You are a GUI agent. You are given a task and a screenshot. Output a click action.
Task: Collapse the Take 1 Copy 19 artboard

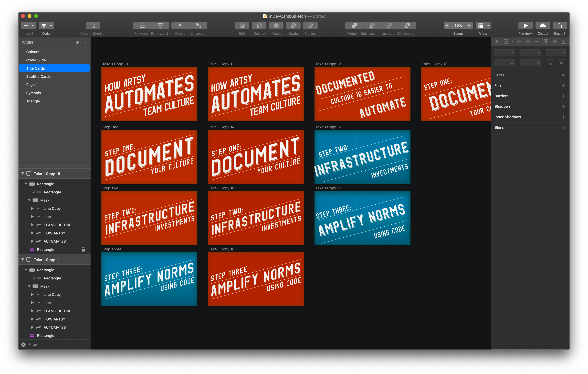(x=23, y=174)
